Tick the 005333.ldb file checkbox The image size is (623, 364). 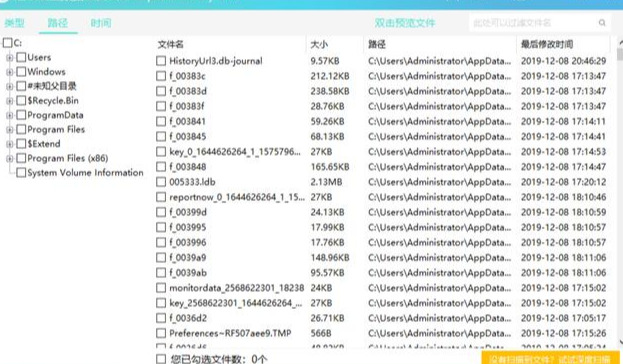[161, 182]
